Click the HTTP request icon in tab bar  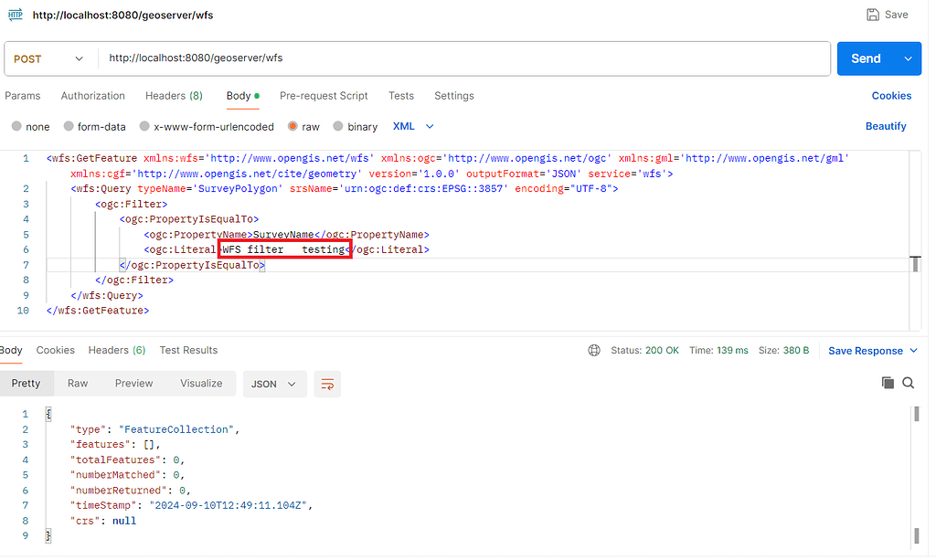click(15, 15)
